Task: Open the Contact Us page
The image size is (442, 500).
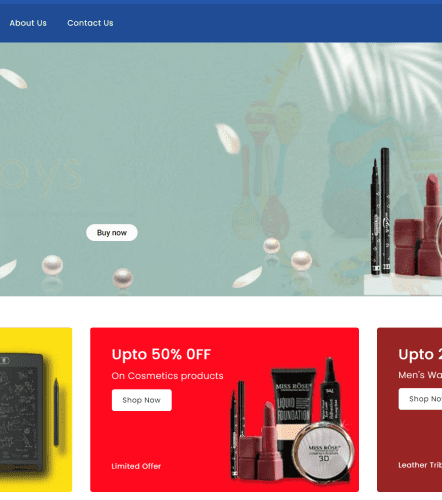Action: click(90, 23)
